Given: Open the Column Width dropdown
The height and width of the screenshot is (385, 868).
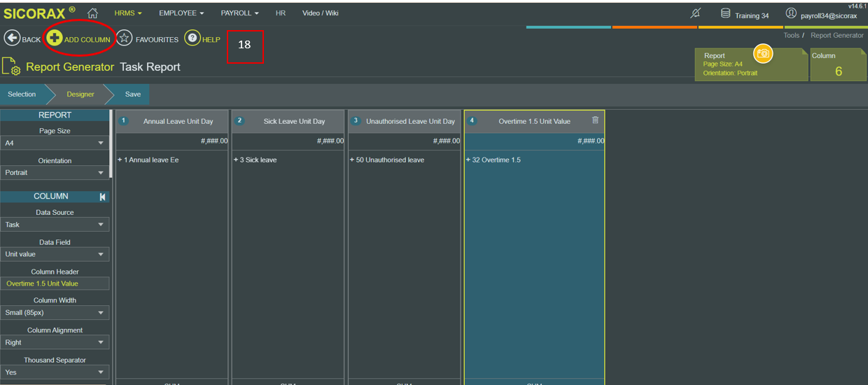Looking at the screenshot, I should click(55, 312).
